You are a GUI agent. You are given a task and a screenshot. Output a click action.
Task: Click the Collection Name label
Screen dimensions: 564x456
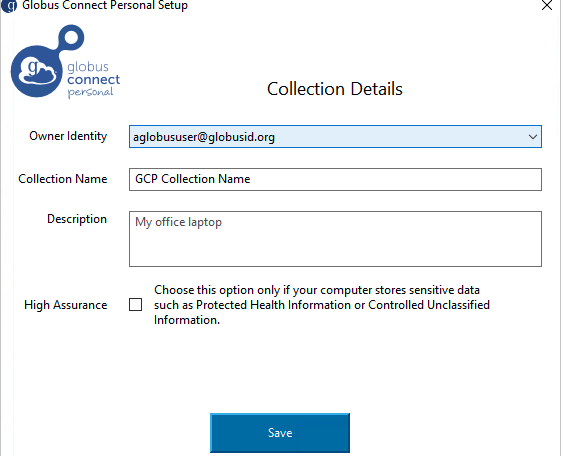[63, 179]
